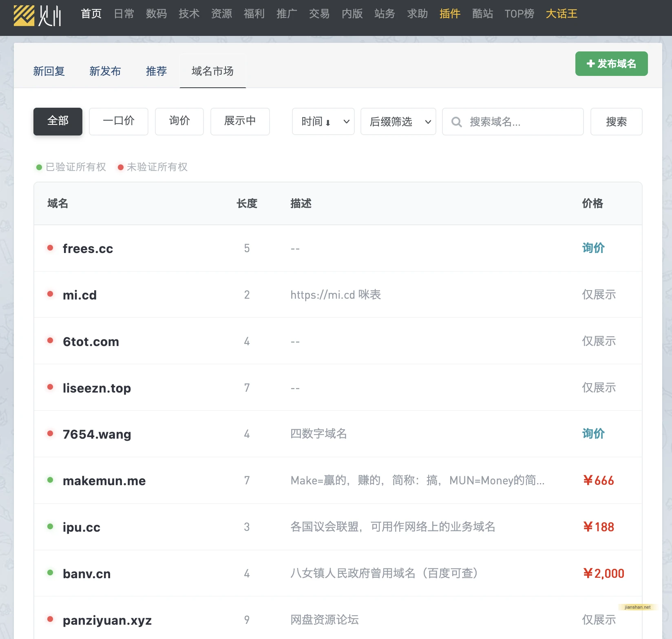Click the green 发布域名 button

click(x=612, y=64)
